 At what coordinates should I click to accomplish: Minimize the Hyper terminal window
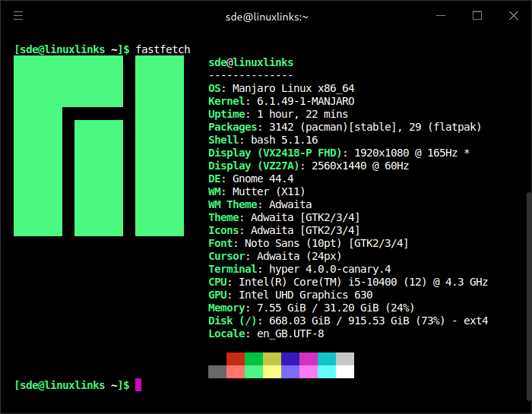point(441,16)
